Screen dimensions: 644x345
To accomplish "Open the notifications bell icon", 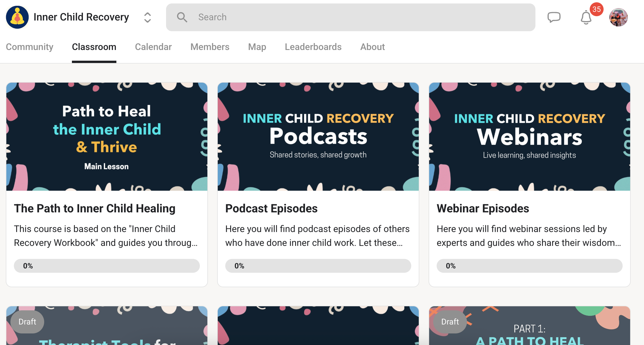I will (x=586, y=18).
